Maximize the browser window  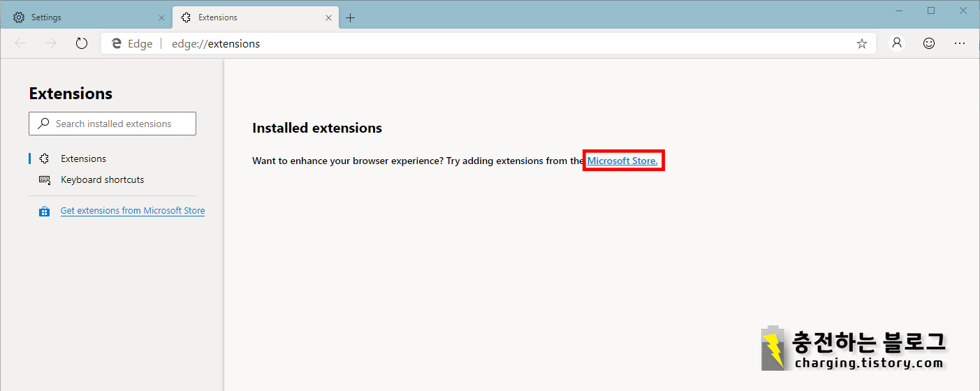pyautogui.click(x=931, y=10)
